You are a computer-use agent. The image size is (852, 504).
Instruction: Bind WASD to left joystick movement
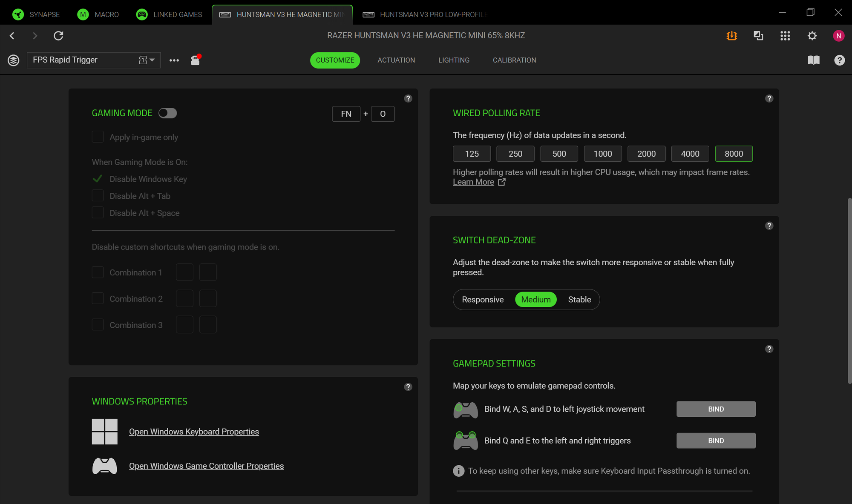716,409
